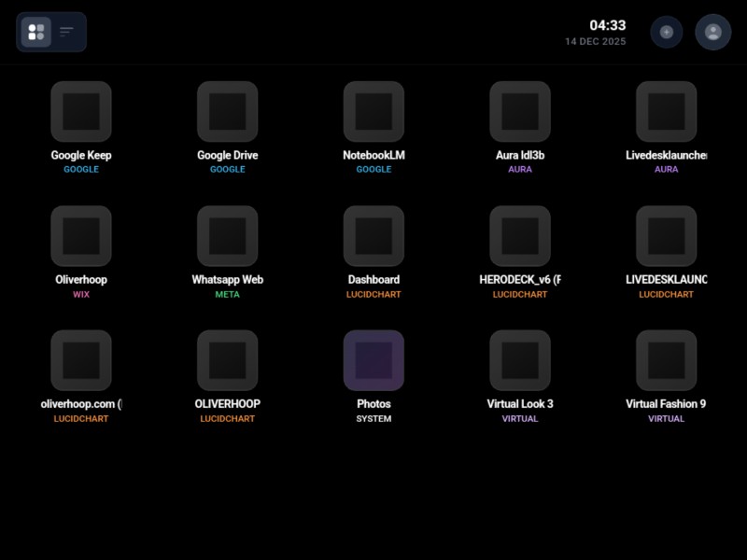Launch the Photos system app
This screenshot has width=747, height=560.
[373, 360]
